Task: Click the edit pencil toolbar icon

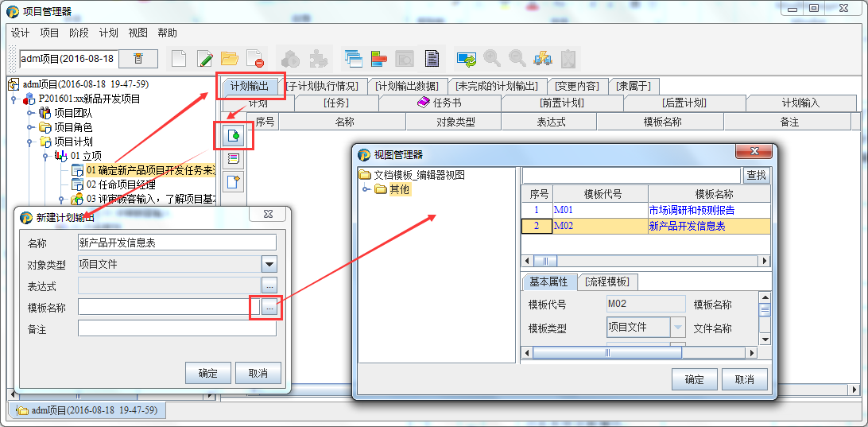Action: [x=205, y=58]
